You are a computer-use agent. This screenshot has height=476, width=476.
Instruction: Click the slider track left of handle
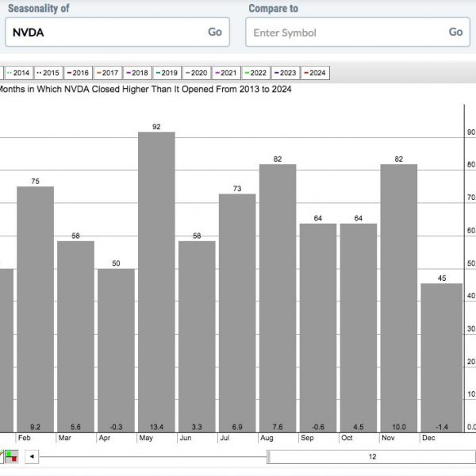(153, 457)
